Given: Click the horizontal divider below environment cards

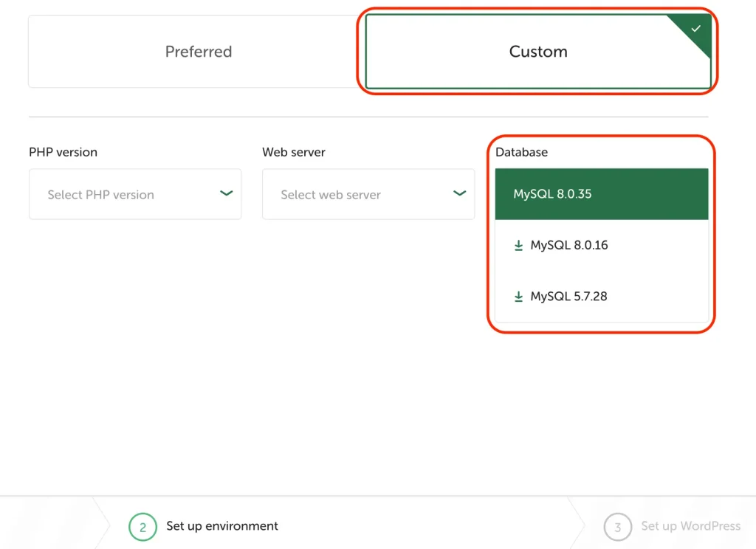Looking at the screenshot, I should click(x=368, y=117).
